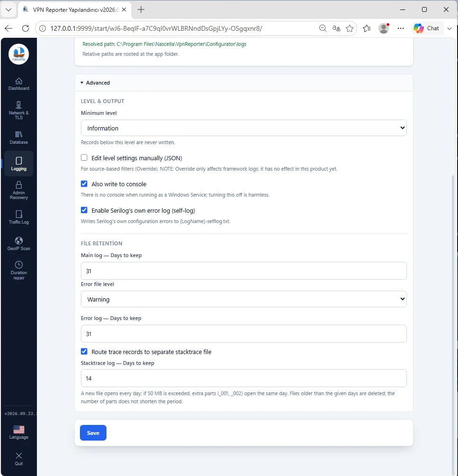
Task: Click the Save button
Action: tap(93, 433)
